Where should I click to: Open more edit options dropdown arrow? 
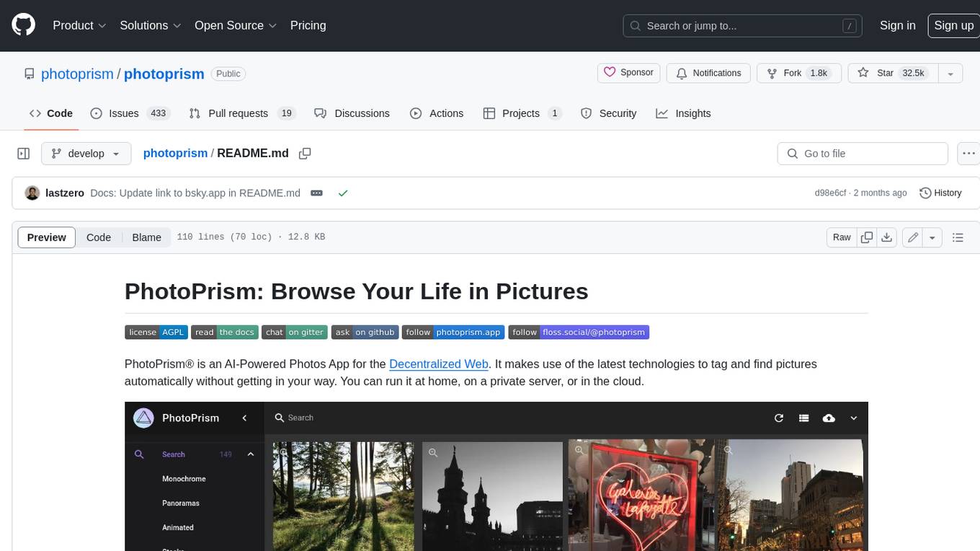click(932, 237)
